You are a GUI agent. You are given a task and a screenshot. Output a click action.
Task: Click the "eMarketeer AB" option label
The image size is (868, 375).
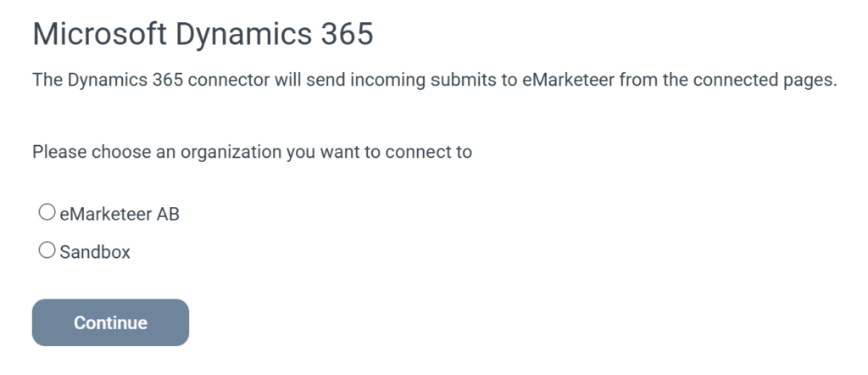pos(120,214)
